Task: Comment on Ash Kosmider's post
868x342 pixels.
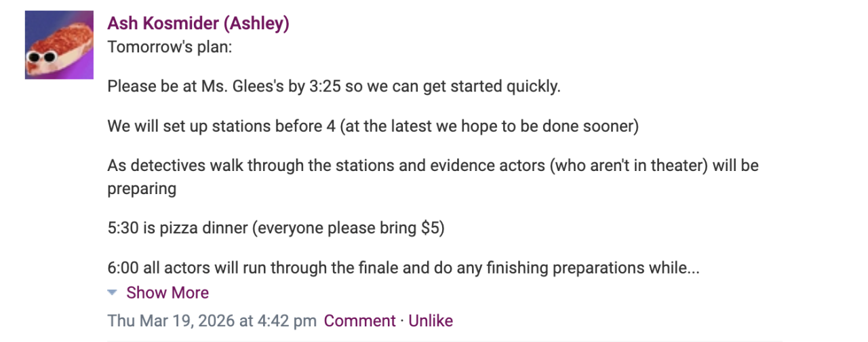Action: coord(359,321)
